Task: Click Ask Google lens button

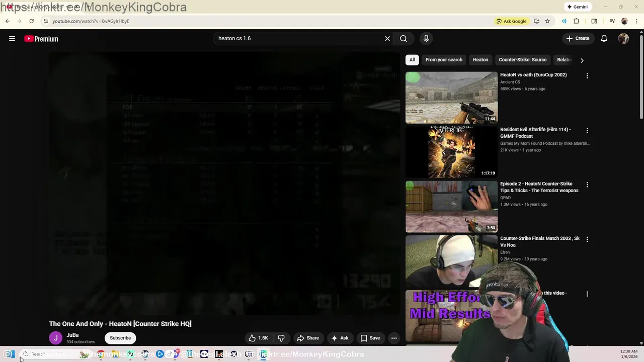Action: pos(511,21)
